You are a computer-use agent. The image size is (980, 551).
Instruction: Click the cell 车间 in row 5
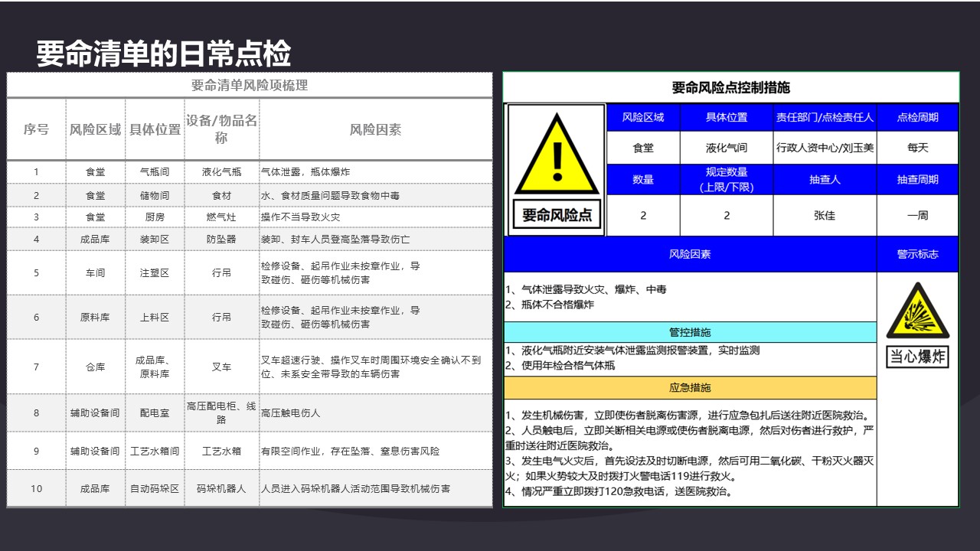[96, 272]
